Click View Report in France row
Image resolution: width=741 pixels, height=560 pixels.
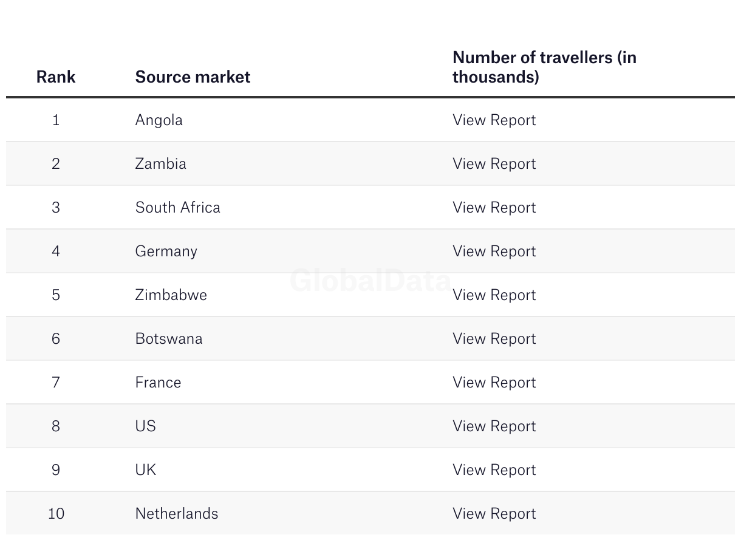point(494,383)
